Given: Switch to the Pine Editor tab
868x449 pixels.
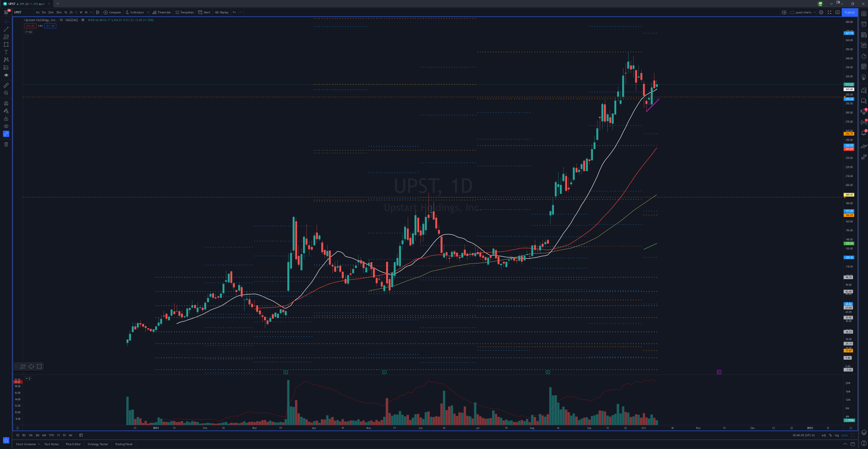Looking at the screenshot, I should pos(73,444).
